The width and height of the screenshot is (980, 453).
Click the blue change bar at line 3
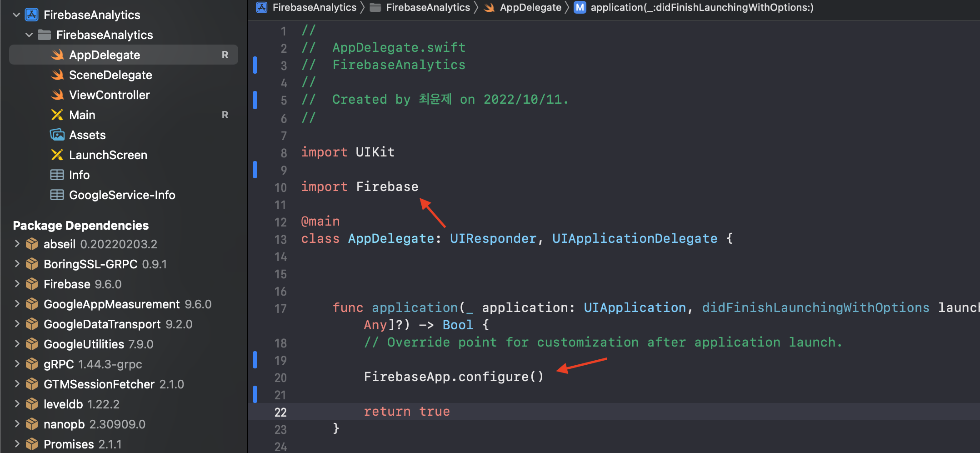[x=255, y=65]
